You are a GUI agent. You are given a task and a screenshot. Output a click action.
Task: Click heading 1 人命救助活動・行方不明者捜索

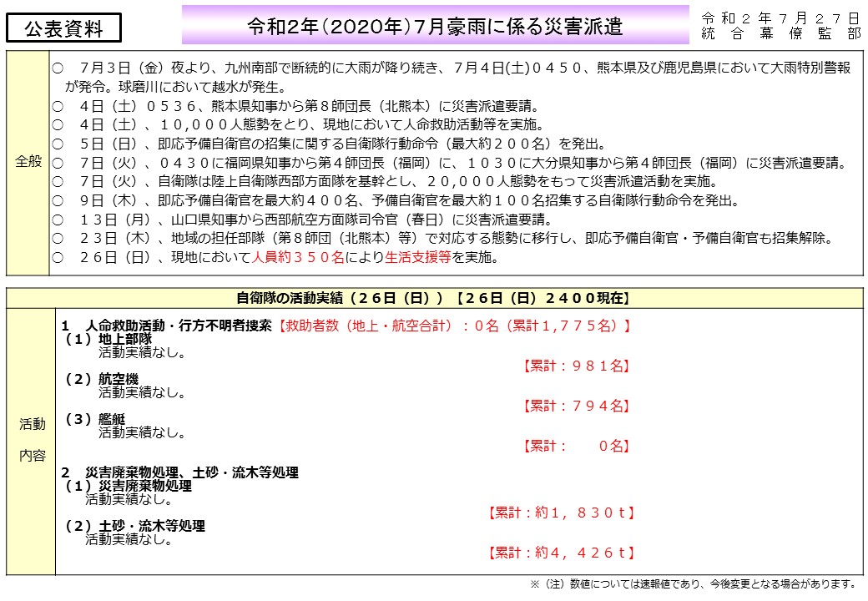[167, 326]
